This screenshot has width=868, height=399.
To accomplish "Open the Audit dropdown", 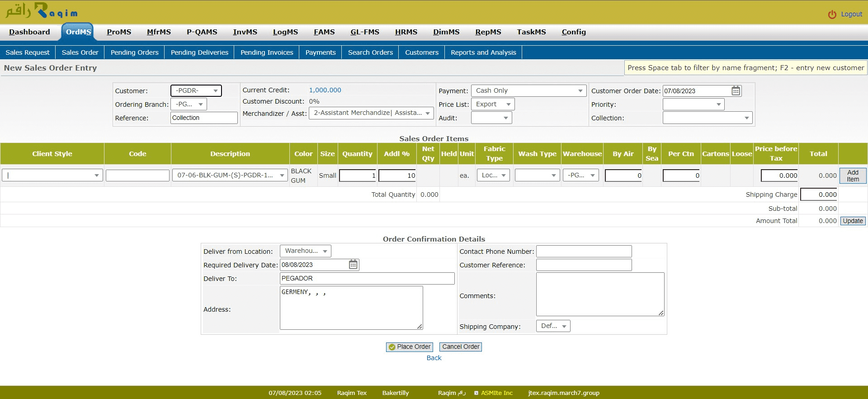I will pos(491,118).
